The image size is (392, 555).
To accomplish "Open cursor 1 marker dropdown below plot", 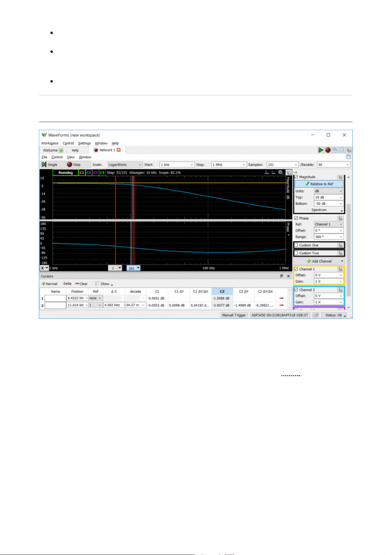I will [x=120, y=268].
